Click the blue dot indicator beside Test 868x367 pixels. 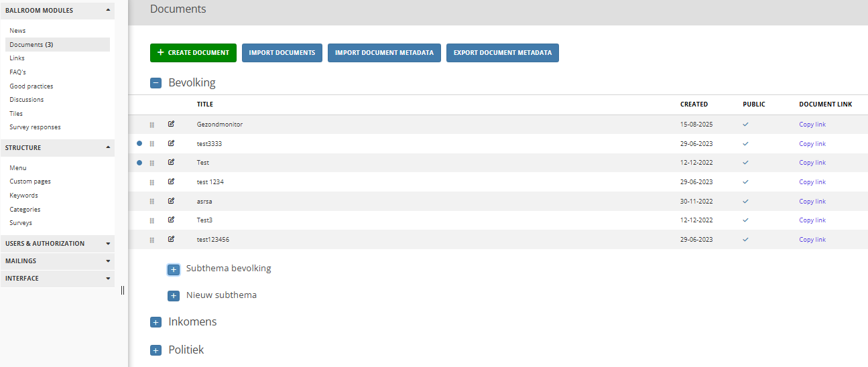(139, 163)
